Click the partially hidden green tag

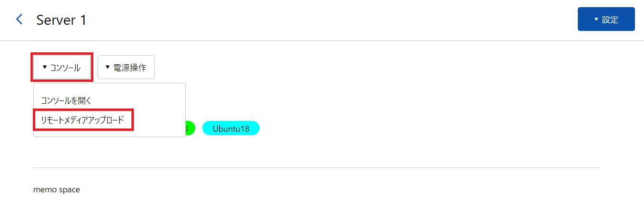pyautogui.click(x=190, y=129)
